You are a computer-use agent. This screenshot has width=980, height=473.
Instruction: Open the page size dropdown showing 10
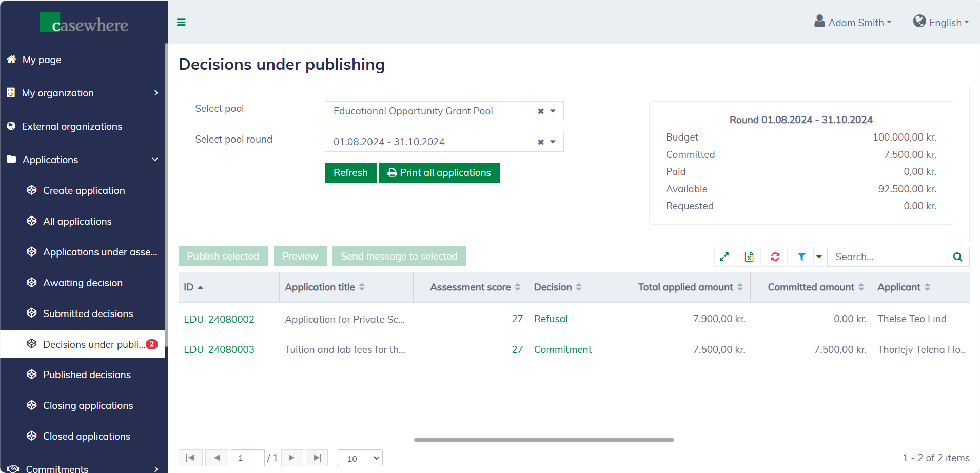click(360, 458)
